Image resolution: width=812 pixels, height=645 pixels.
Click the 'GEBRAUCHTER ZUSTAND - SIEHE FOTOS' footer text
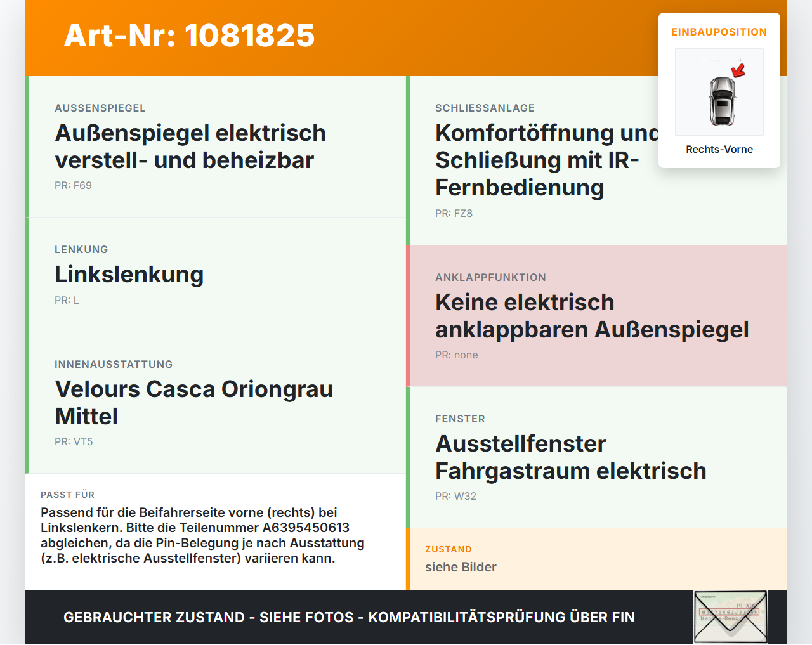(349, 617)
